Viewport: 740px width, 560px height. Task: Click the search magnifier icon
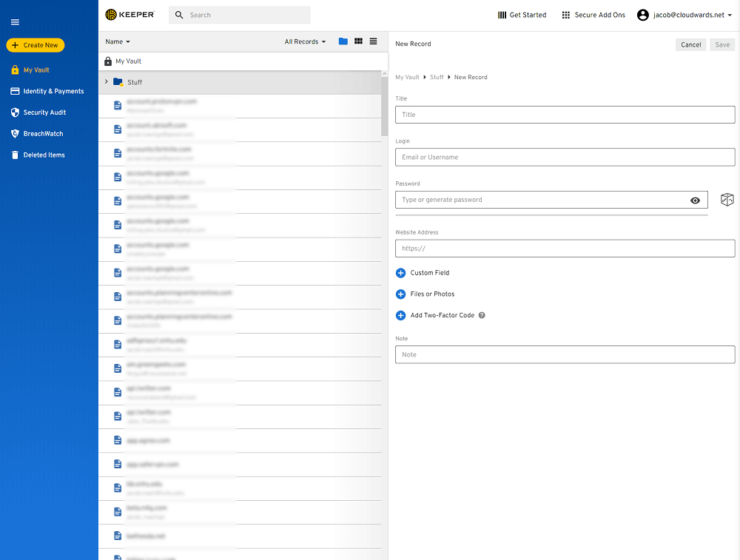point(179,15)
